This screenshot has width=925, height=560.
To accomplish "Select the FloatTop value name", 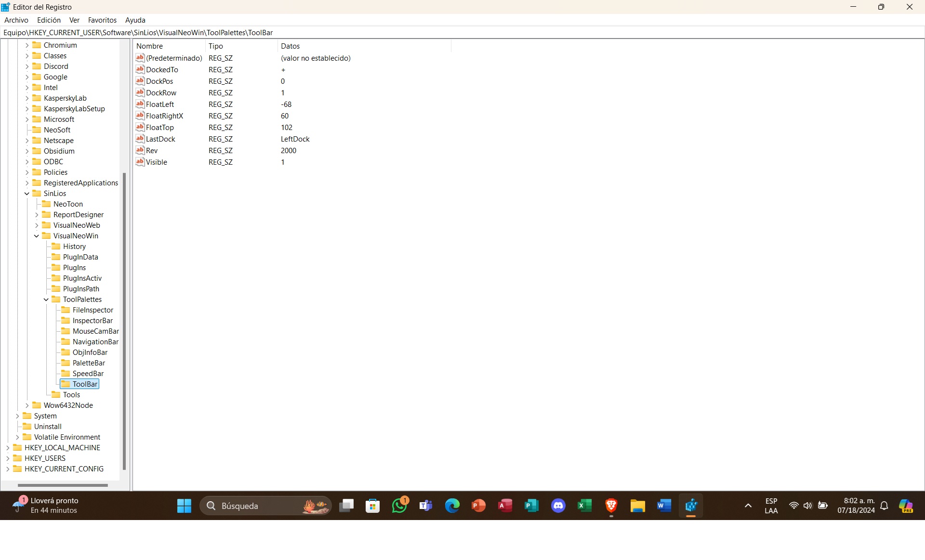I will tap(160, 128).
